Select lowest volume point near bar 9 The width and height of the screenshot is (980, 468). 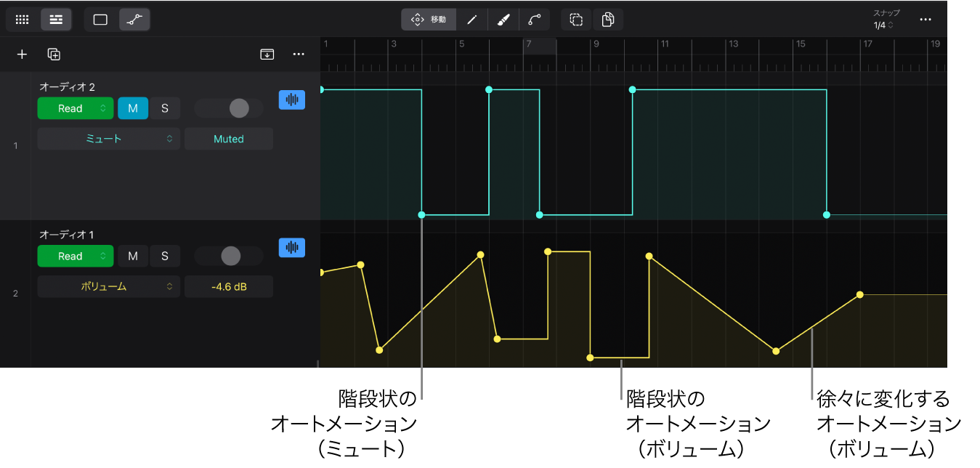click(x=590, y=358)
